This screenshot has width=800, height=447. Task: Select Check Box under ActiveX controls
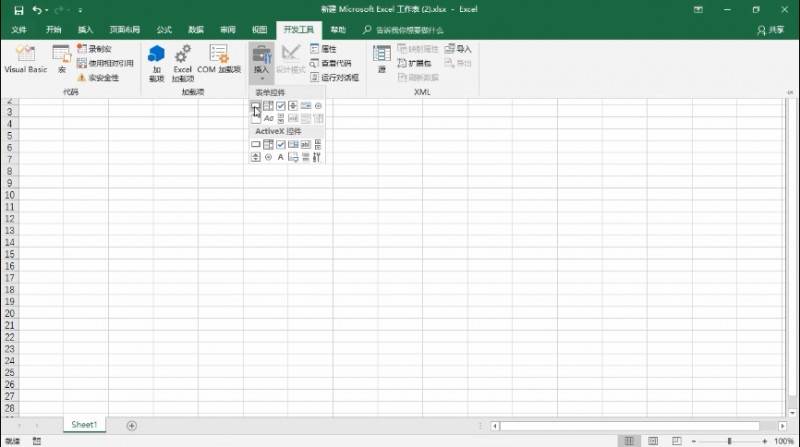point(281,144)
